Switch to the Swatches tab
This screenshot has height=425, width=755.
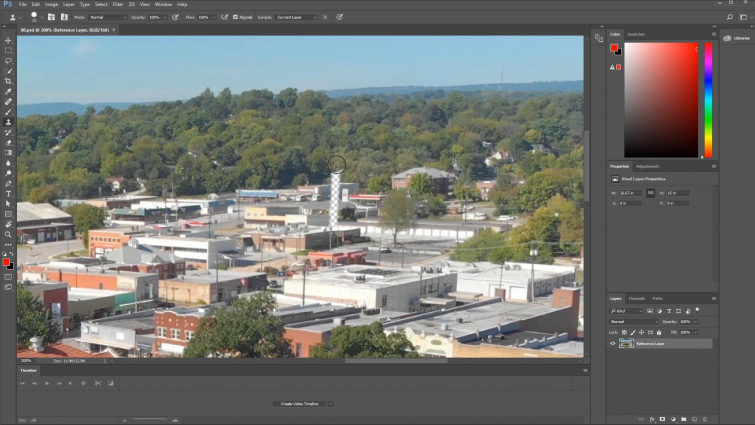(x=635, y=34)
